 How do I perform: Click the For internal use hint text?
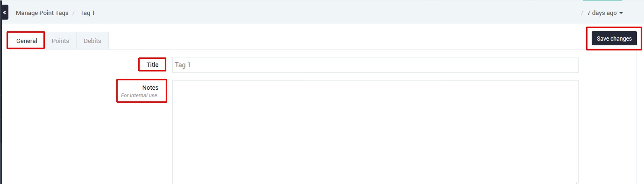click(140, 95)
